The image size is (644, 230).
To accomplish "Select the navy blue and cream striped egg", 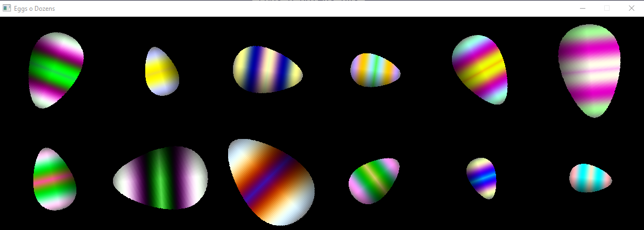I will 268,69.
